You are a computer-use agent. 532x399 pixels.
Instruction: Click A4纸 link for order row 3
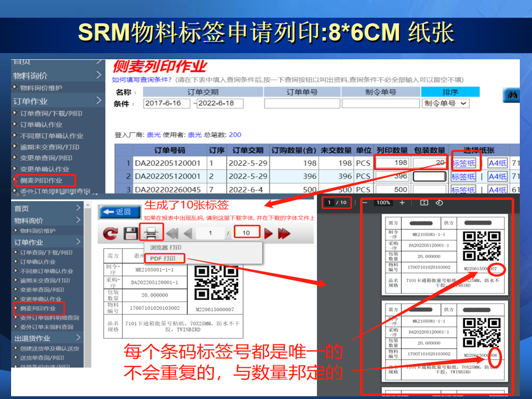tap(498, 190)
